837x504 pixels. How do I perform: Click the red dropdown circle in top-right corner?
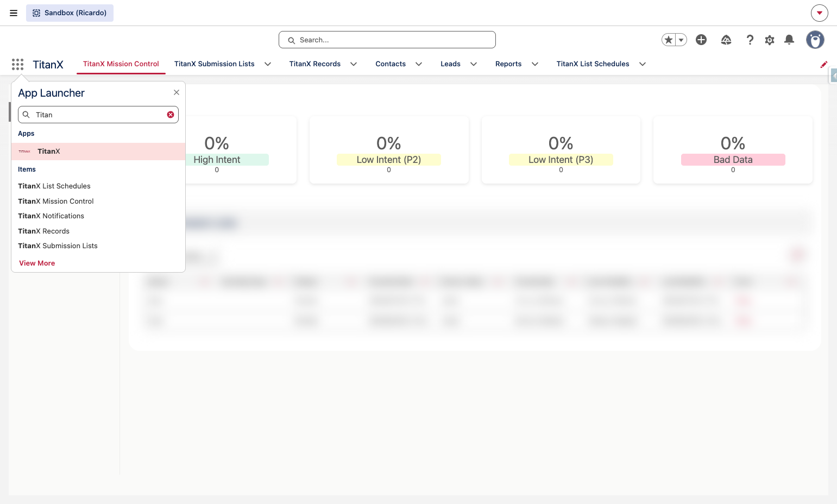coord(819,13)
